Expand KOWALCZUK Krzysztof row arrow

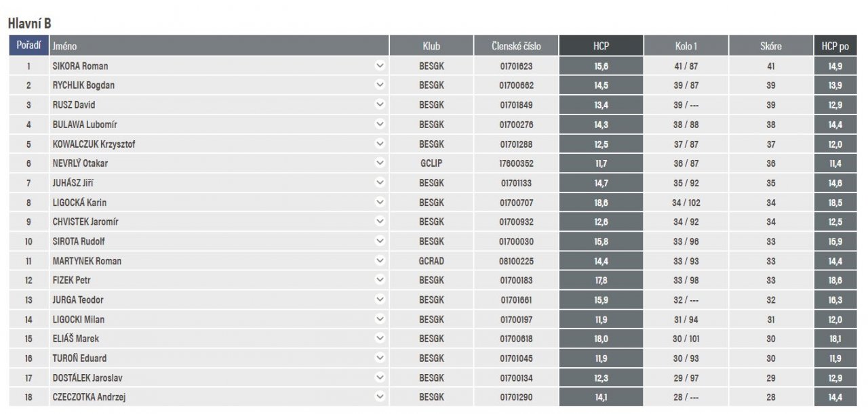(x=380, y=144)
